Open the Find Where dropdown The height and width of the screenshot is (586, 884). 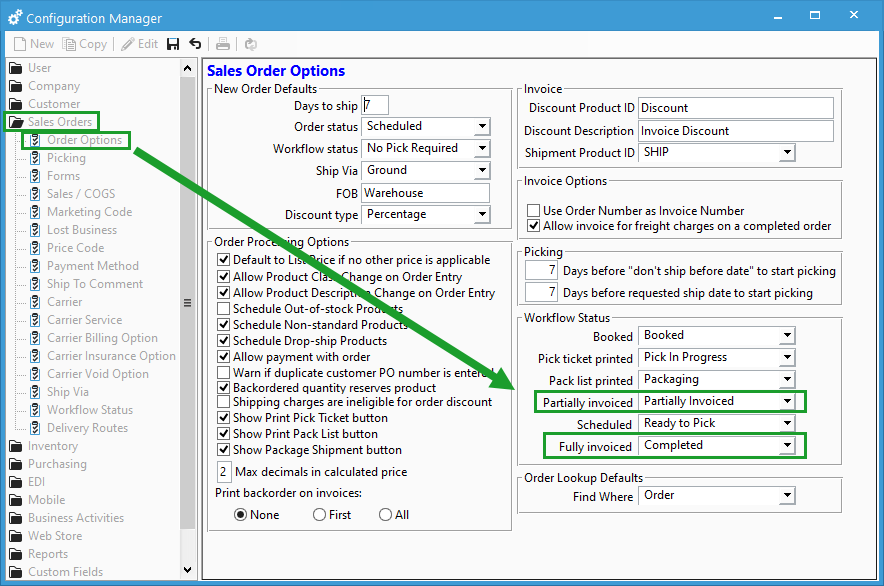click(x=787, y=496)
